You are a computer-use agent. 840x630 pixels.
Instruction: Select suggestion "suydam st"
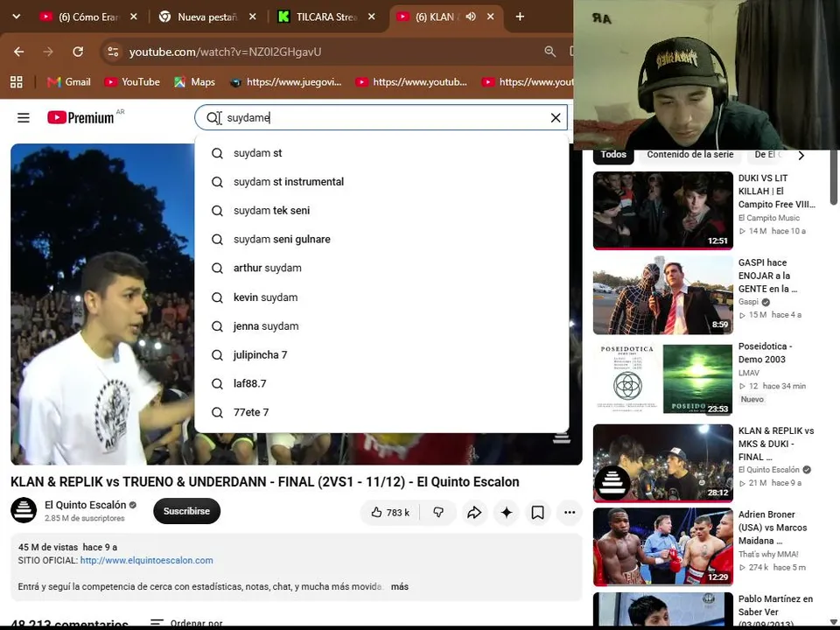coord(381,153)
